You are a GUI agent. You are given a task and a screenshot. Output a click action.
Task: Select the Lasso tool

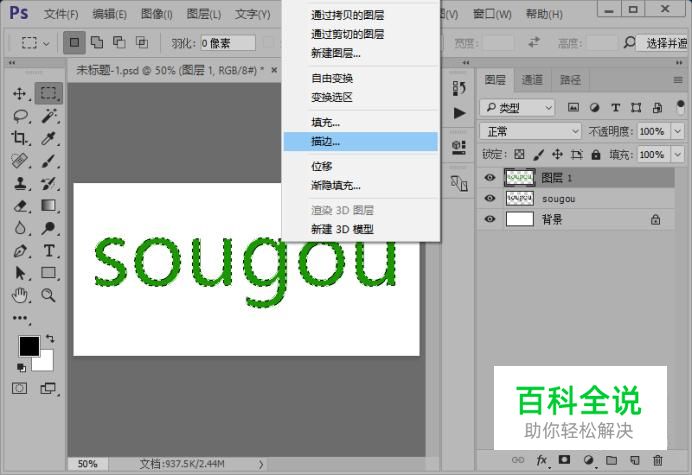pyautogui.click(x=20, y=116)
